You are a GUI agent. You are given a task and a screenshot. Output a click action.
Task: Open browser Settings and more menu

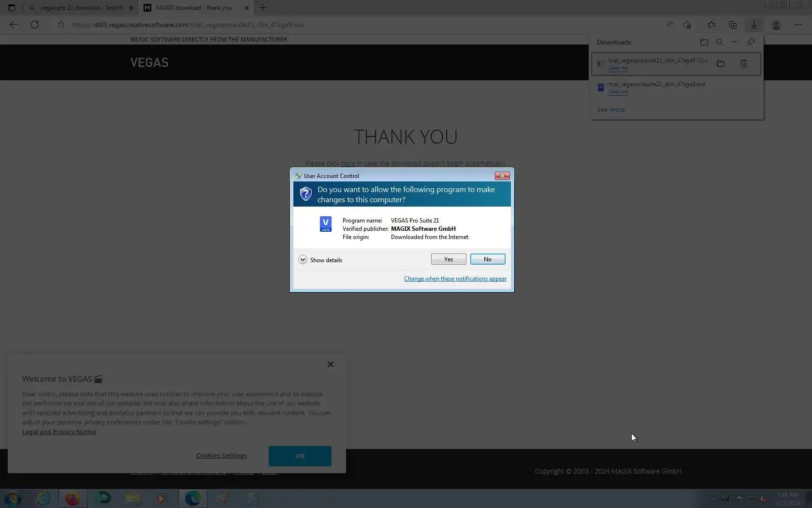click(798, 25)
